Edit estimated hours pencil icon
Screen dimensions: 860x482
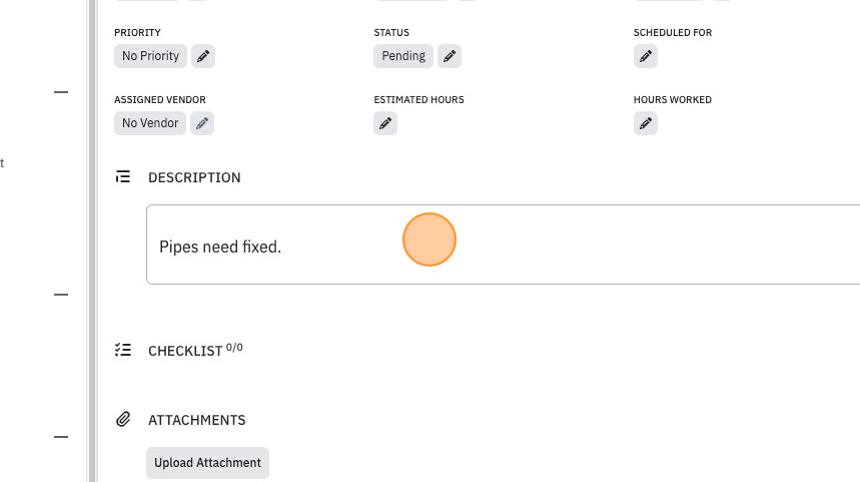(386, 123)
